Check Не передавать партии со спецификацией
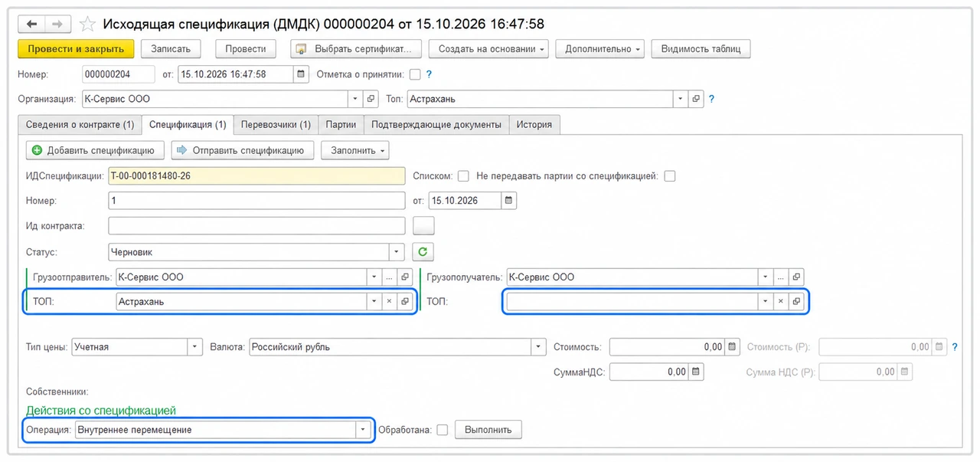 pos(670,175)
